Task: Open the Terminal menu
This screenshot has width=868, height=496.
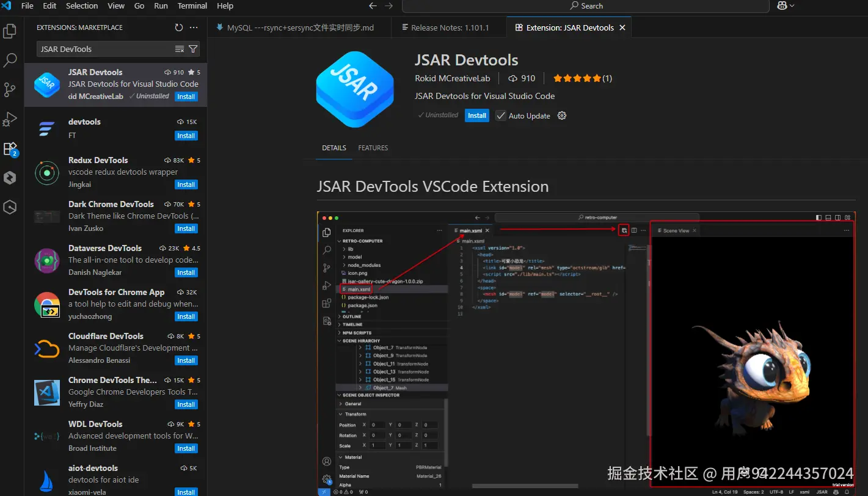Action: pos(192,5)
